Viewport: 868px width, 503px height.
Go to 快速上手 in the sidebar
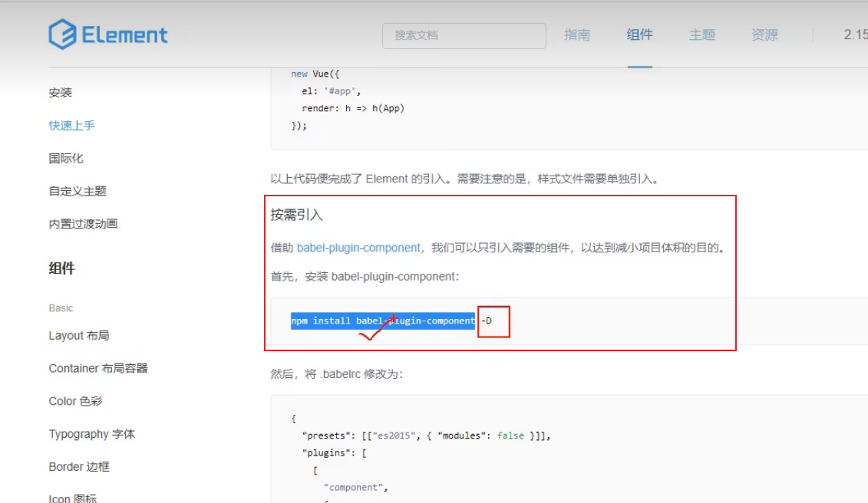point(71,126)
